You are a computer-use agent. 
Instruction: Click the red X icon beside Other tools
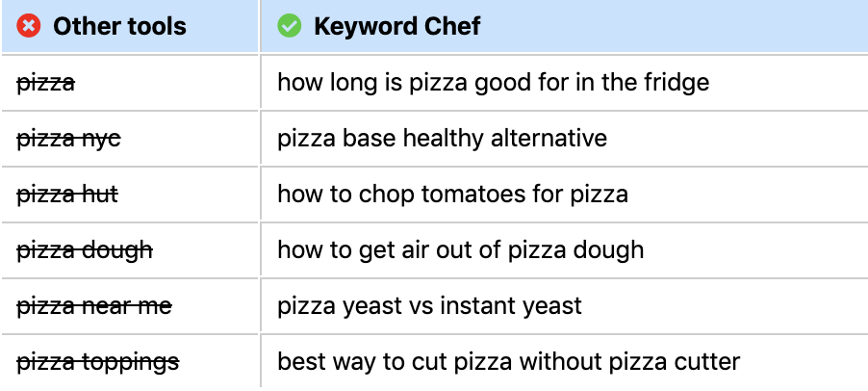tap(28, 26)
